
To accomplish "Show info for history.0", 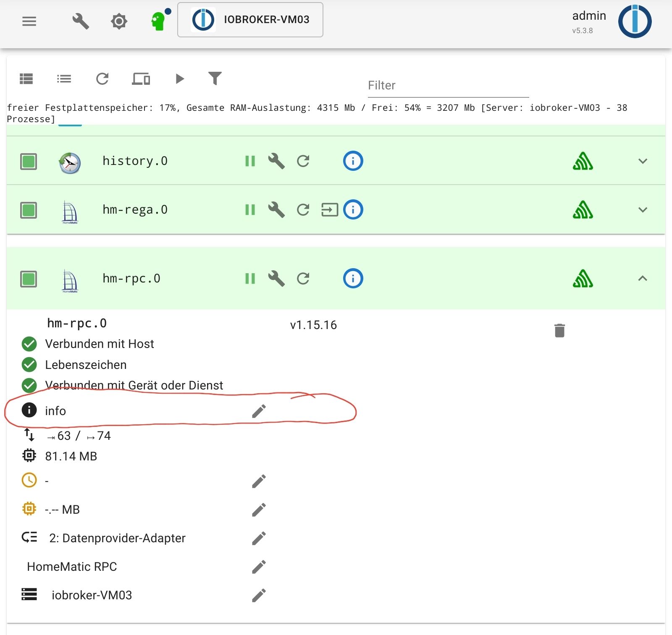I will click(x=353, y=161).
